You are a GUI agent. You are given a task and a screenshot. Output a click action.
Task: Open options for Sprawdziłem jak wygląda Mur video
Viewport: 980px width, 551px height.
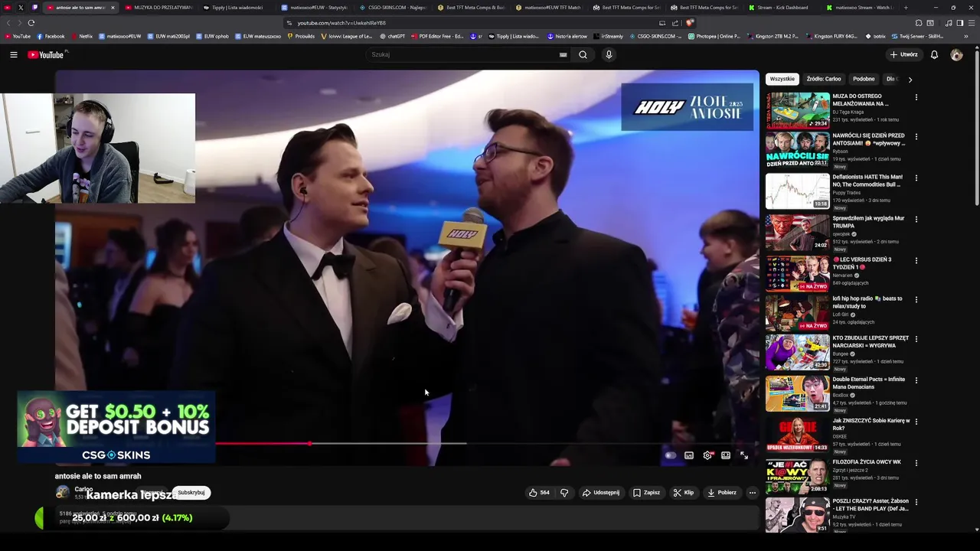[x=916, y=220]
